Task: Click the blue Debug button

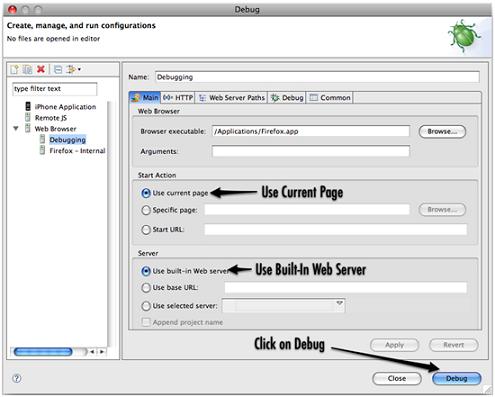Action: 457,379
